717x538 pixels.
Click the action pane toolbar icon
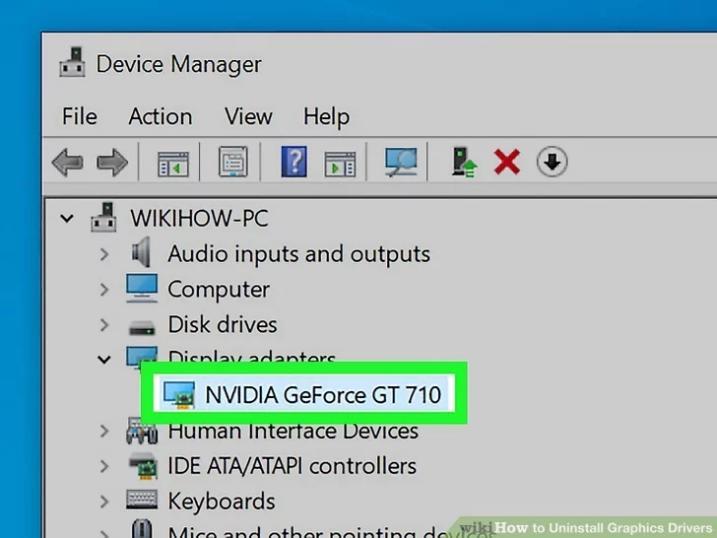pyautogui.click(x=340, y=164)
